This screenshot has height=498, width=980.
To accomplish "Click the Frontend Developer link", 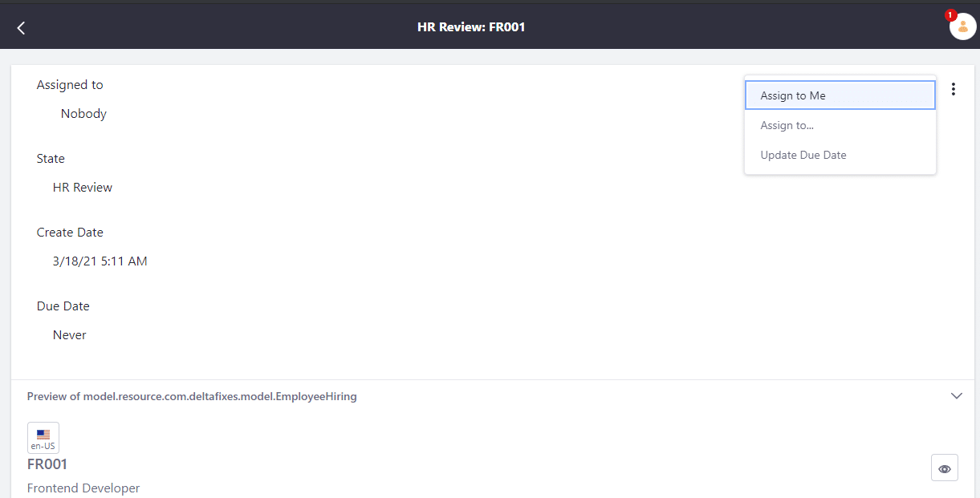I will click(x=83, y=488).
